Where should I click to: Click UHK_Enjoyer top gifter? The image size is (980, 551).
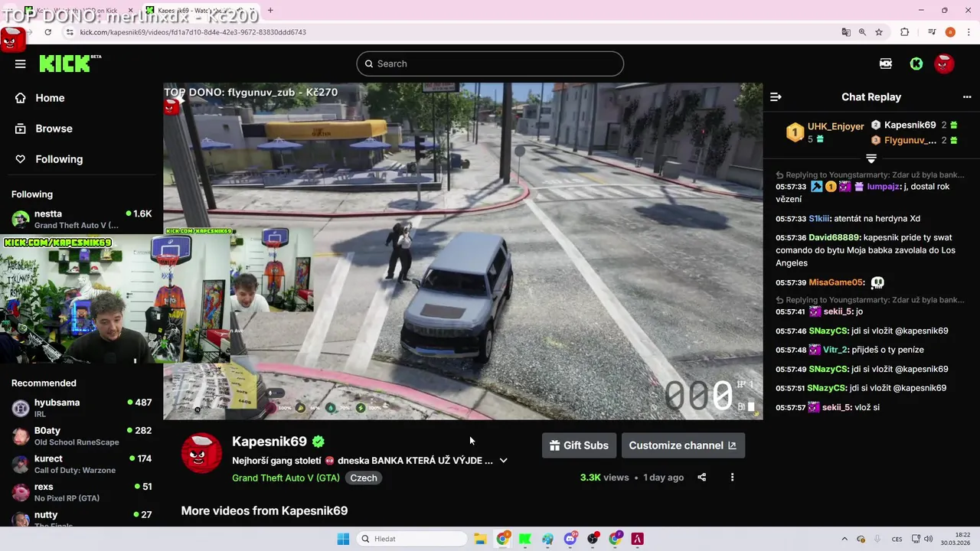pos(825,132)
